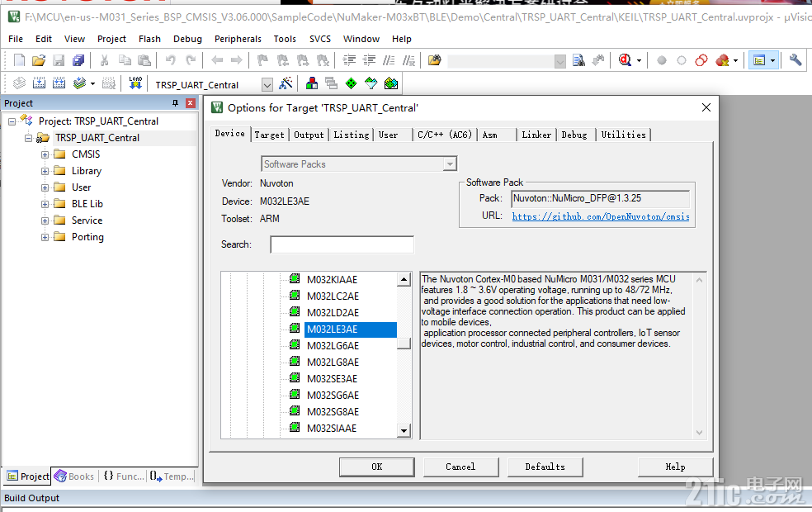Open a file using the toolbar folder icon
Screen dimensions: 812x512
coord(39,60)
